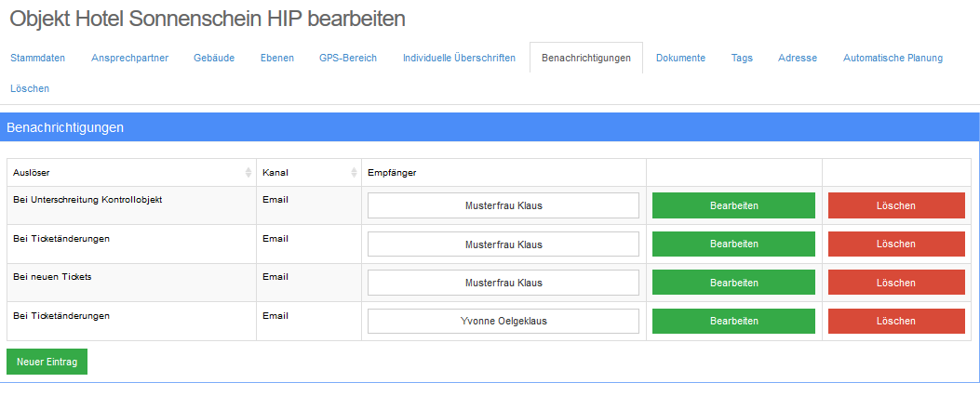Sort table by Auslöser column arrows
Viewport: 980px width, 396px height.
248,173
